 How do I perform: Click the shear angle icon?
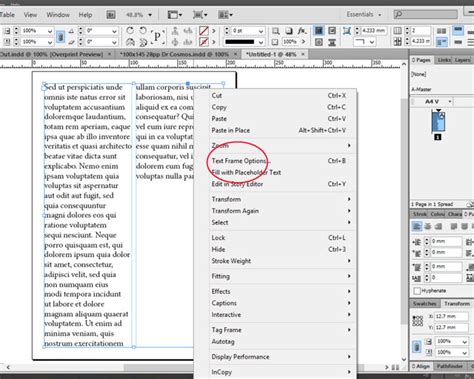[71, 42]
